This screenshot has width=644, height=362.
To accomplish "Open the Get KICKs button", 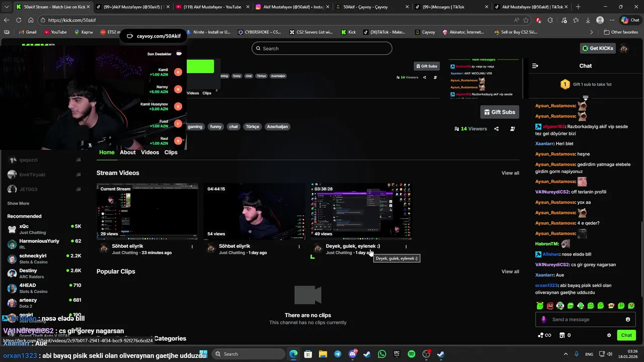I will (598, 48).
